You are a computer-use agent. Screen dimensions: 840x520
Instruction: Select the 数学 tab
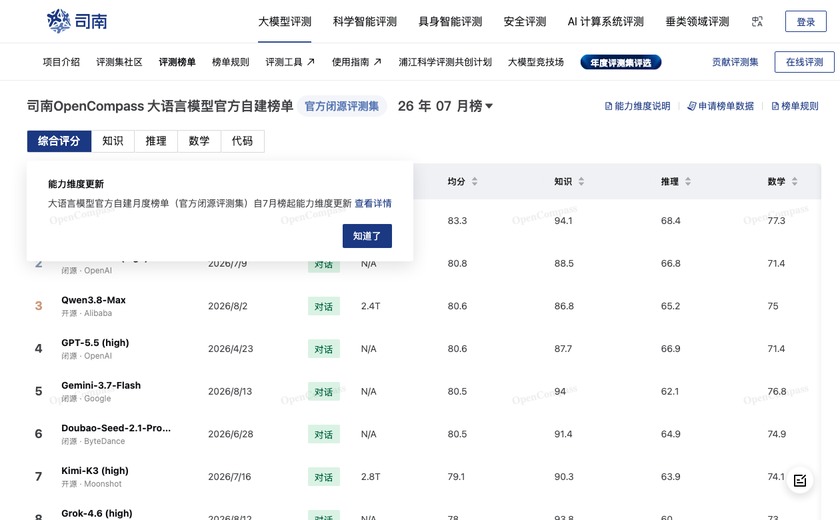click(x=199, y=141)
